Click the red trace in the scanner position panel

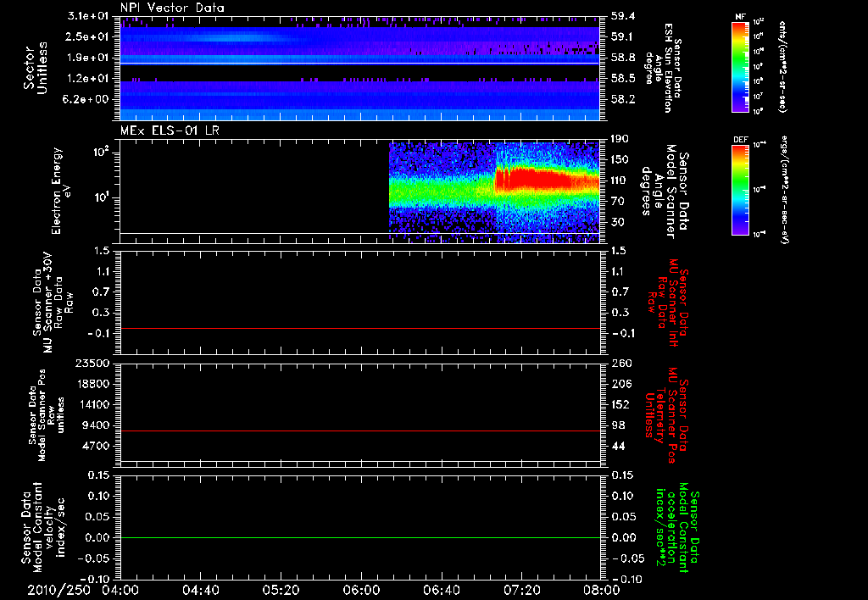click(x=360, y=431)
